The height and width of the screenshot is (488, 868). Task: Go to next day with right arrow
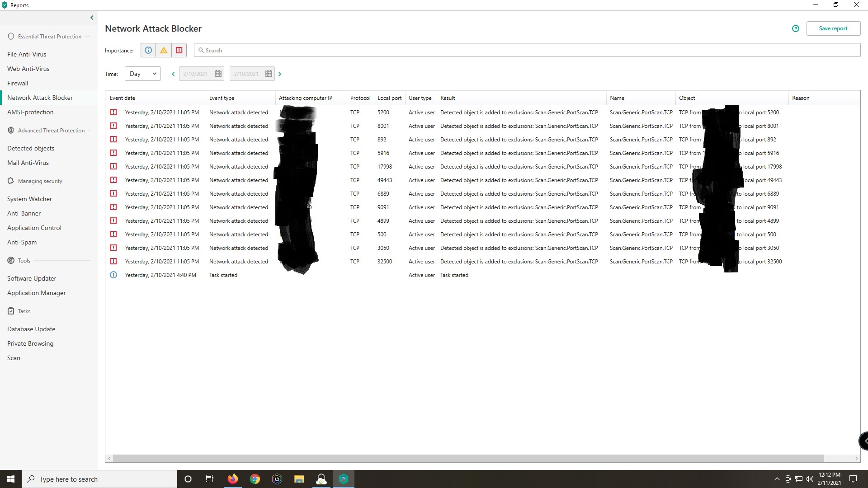(280, 74)
